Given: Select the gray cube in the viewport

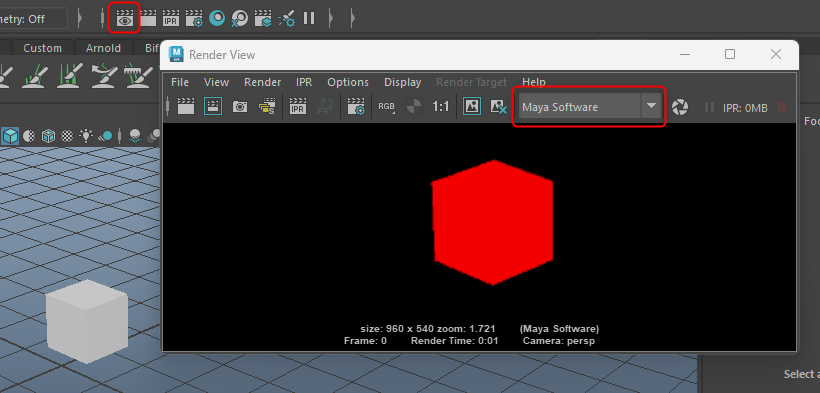Looking at the screenshot, I should click(x=87, y=321).
